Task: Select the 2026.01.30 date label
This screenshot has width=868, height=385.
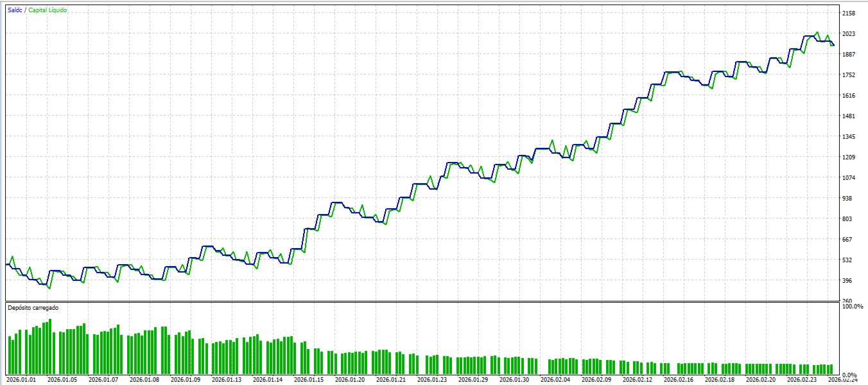Action: (x=513, y=380)
